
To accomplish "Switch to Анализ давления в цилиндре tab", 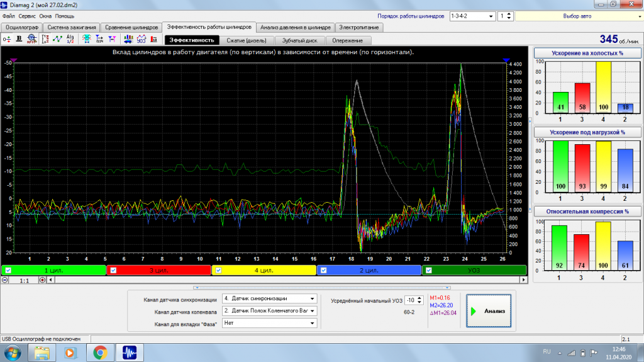I will [296, 28].
